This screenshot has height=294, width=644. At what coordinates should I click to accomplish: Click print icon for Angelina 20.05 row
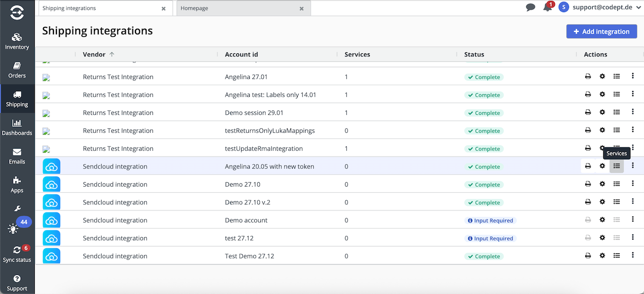click(x=588, y=166)
